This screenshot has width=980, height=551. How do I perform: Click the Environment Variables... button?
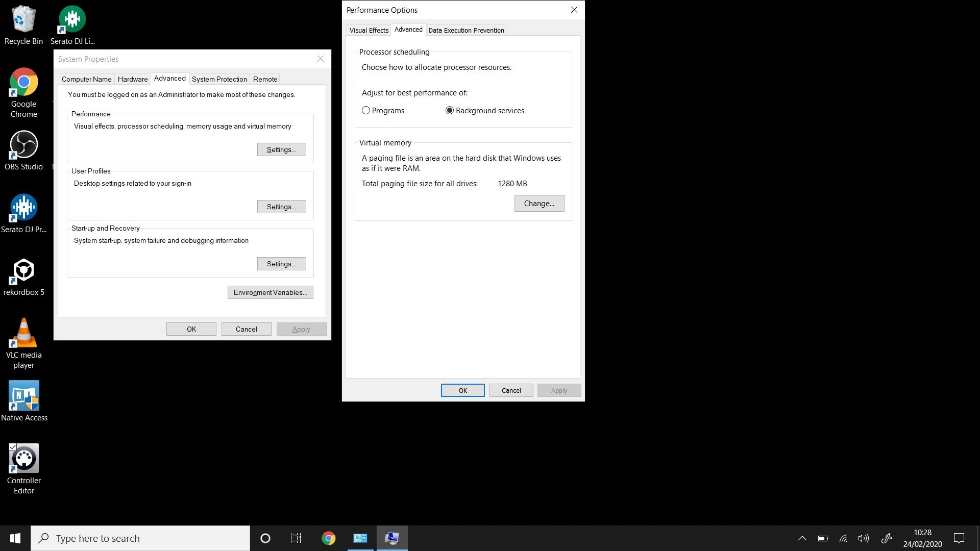(x=270, y=292)
